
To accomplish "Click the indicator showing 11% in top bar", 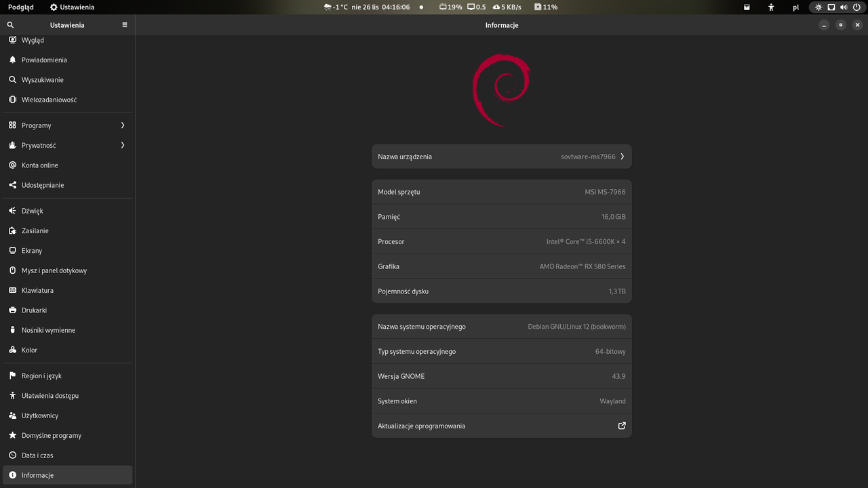I will click(546, 7).
